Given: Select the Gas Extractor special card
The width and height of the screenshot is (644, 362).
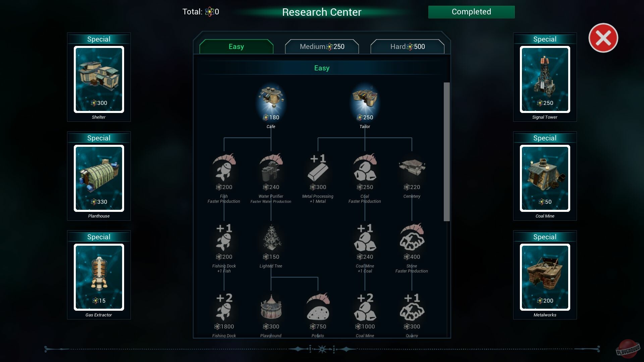Looking at the screenshot, I should pyautogui.click(x=99, y=277).
